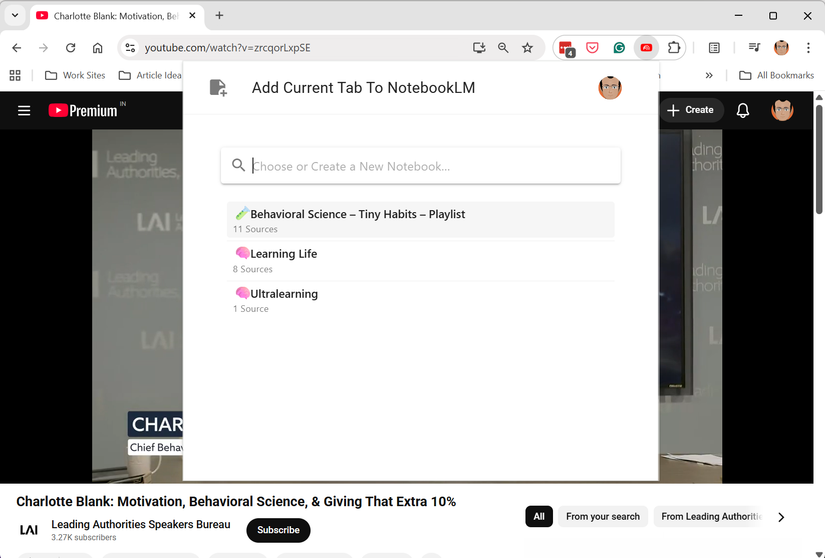Focus the Choose or Create a New Notebook field

click(x=420, y=166)
